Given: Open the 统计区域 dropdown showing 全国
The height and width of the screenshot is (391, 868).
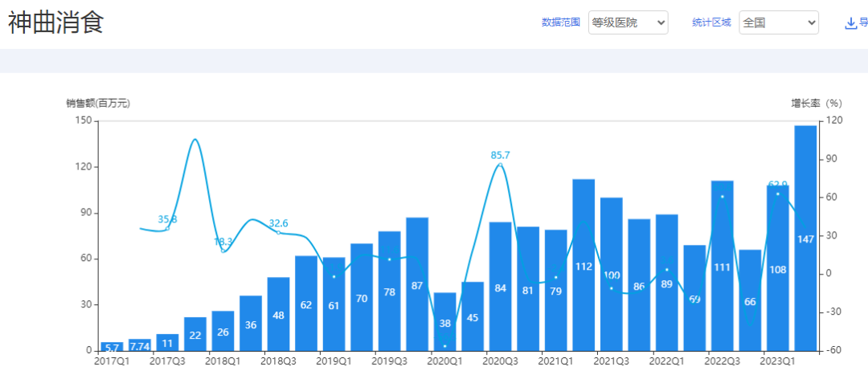Looking at the screenshot, I should [x=778, y=22].
